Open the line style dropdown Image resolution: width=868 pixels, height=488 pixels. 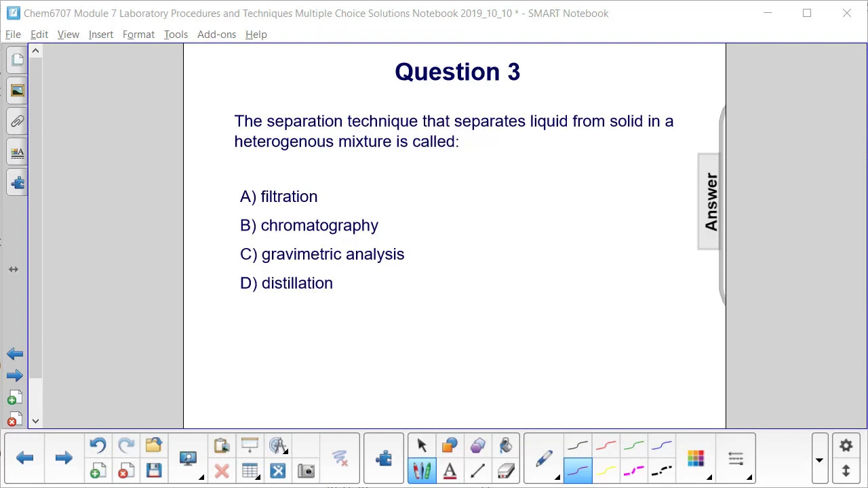pos(736,459)
